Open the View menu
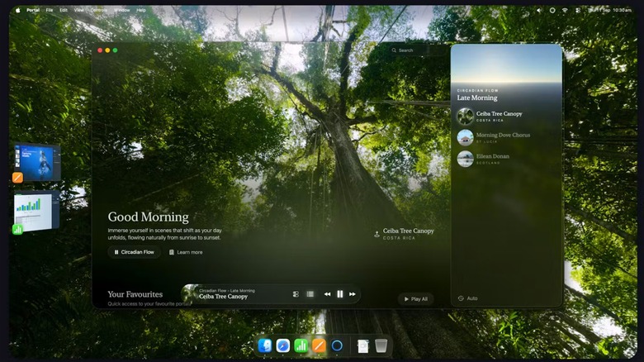The width and height of the screenshot is (644, 362). coord(79,10)
